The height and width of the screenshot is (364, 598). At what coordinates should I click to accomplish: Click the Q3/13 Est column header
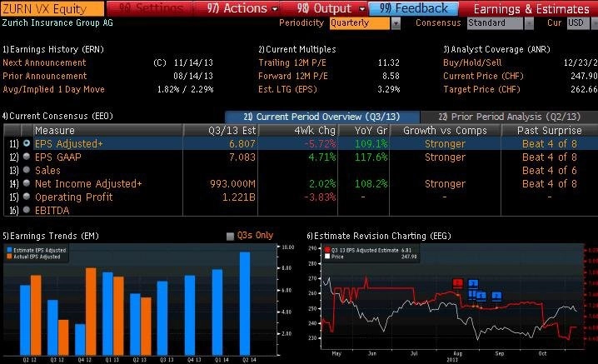[x=221, y=131]
